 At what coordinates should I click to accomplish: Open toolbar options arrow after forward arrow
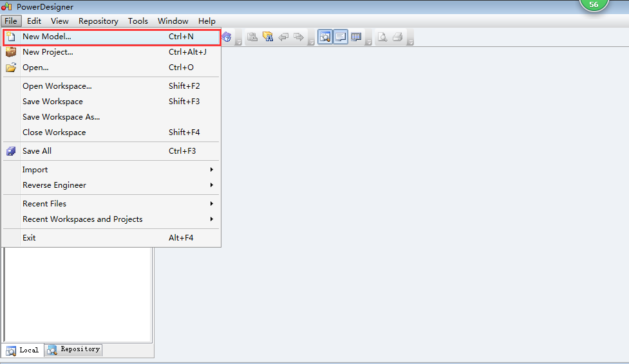tap(312, 42)
